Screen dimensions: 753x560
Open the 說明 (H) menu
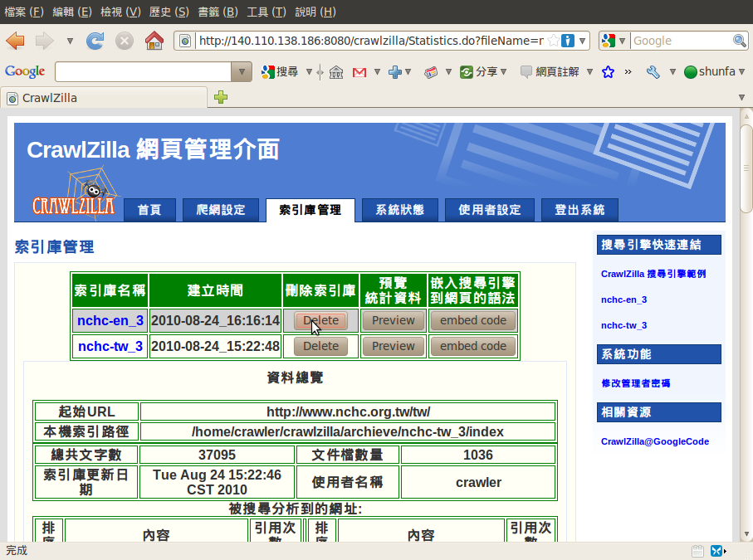pos(315,12)
